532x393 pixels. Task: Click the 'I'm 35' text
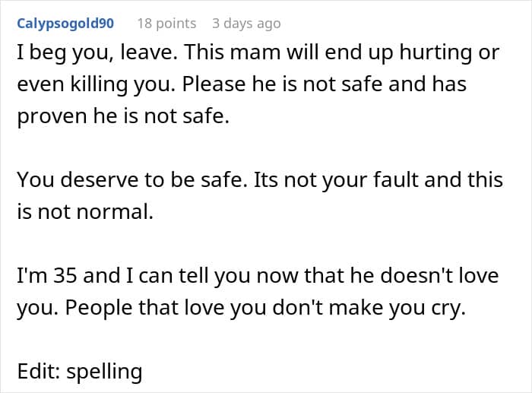46,275
